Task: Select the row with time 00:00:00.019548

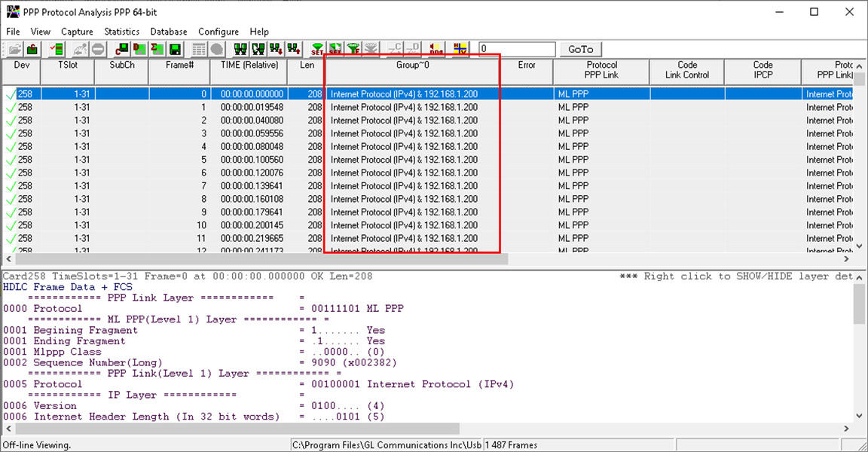Action: pos(427,107)
